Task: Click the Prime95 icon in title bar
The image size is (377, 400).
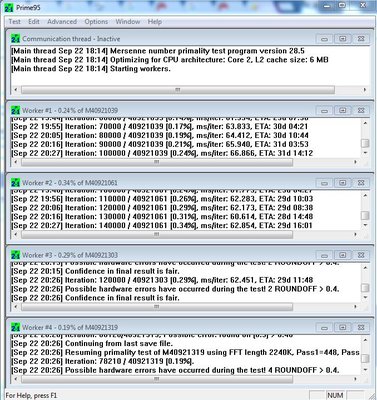Action: pyautogui.click(x=9, y=7)
